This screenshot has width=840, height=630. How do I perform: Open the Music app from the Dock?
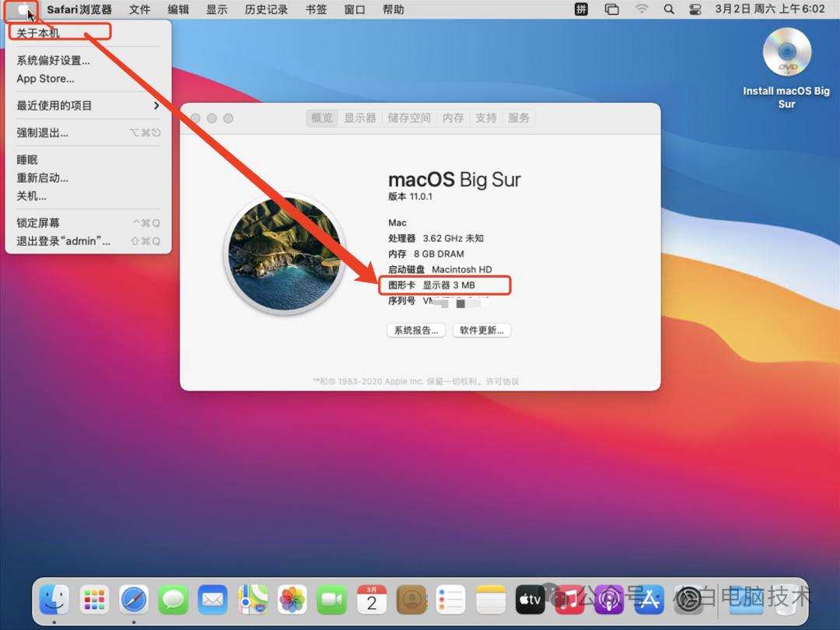click(570, 600)
